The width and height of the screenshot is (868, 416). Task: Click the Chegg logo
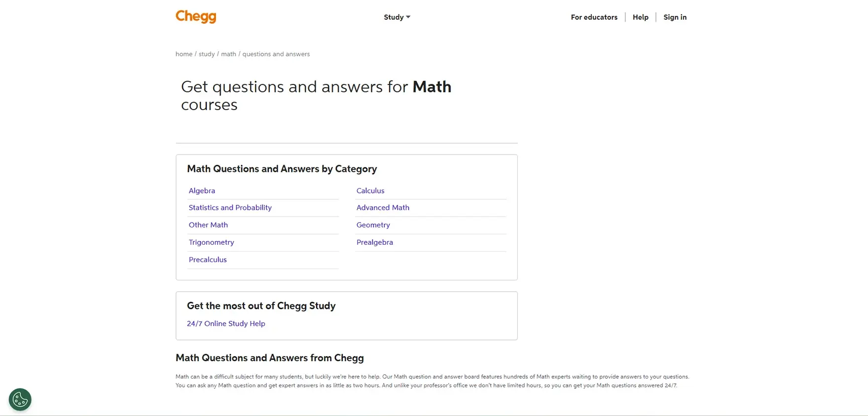[x=195, y=16]
